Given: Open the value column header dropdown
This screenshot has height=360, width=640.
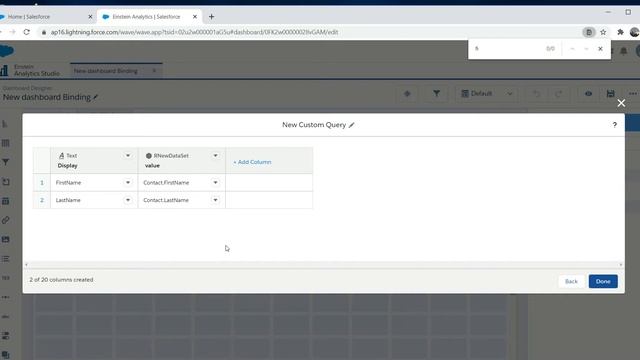Looking at the screenshot, I should coord(216,156).
